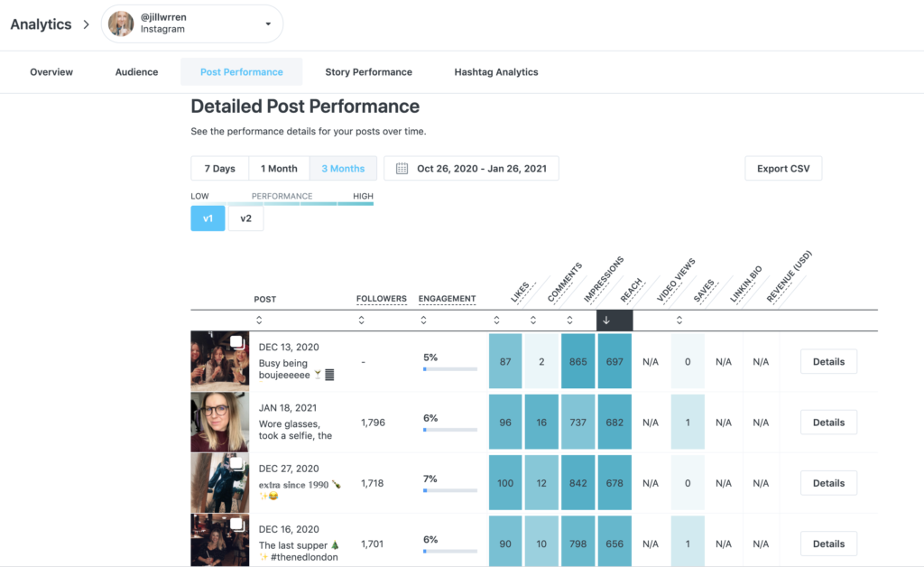Viewport: 924px width, 567px height.
Task: Open the Jan 18, 2021 selfie post thumbnail
Action: point(219,423)
